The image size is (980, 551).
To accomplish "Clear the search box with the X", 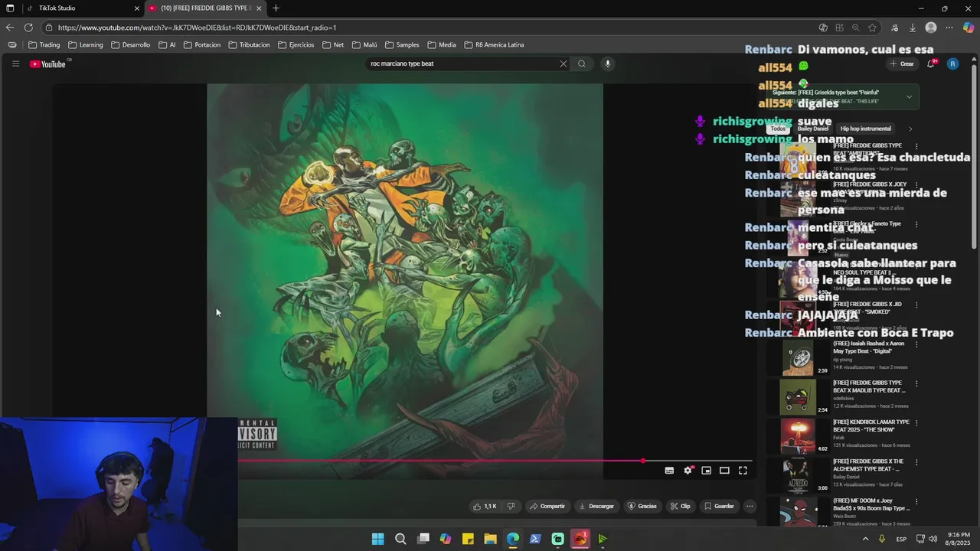I will pos(563,64).
